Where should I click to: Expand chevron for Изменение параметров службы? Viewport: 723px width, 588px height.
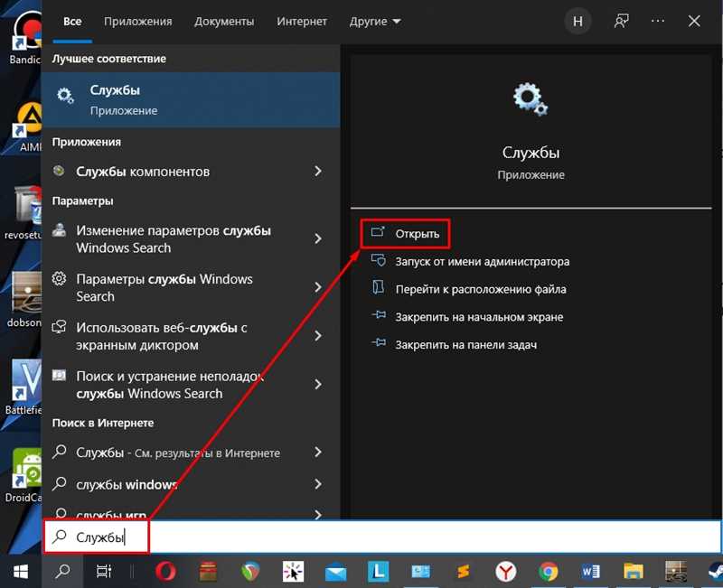[x=318, y=238]
